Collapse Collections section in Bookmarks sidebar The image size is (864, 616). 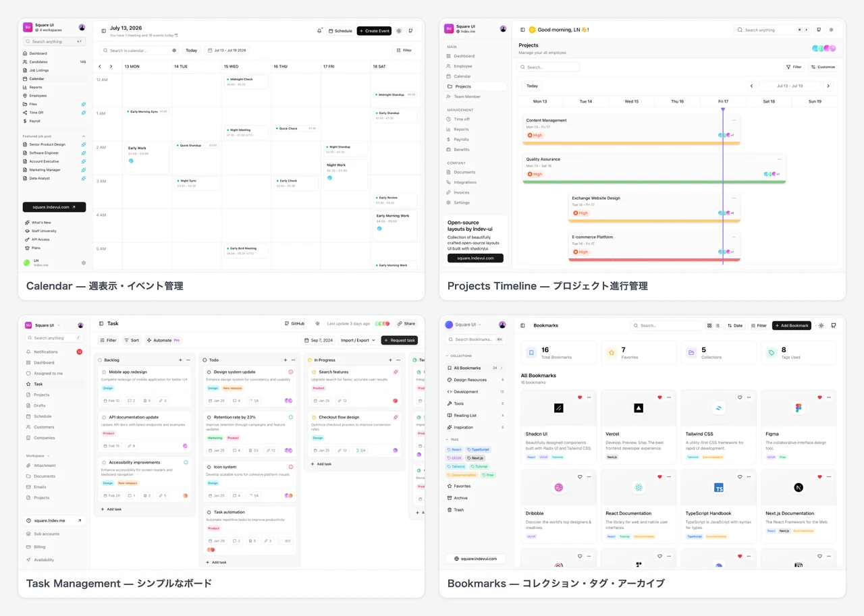pos(447,356)
